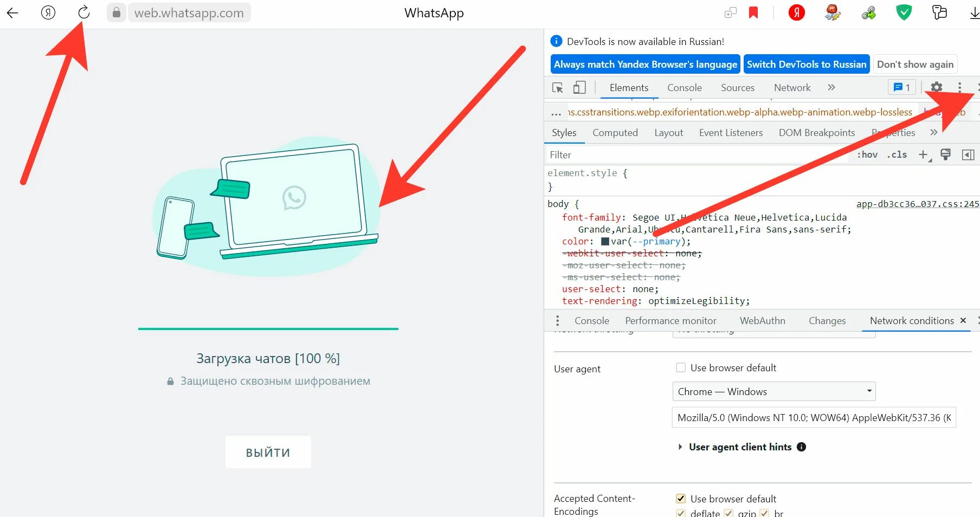Add a new style rule with plus

(924, 155)
